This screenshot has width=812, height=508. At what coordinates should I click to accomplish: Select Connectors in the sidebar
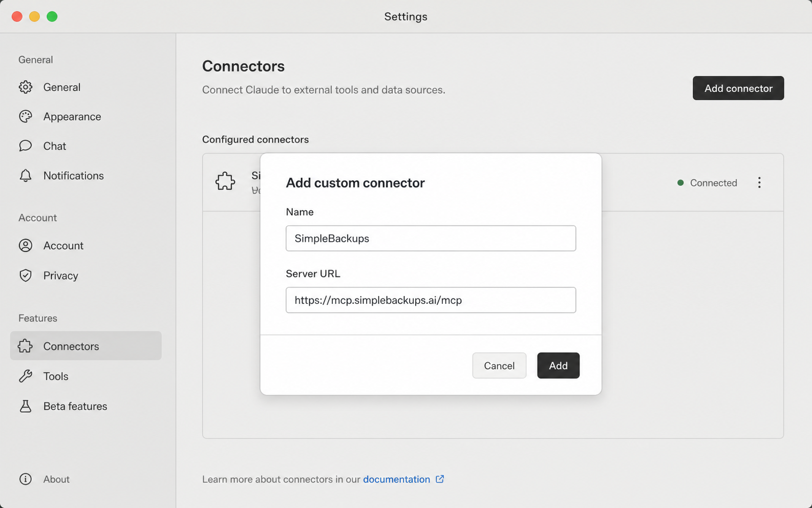[x=86, y=346]
